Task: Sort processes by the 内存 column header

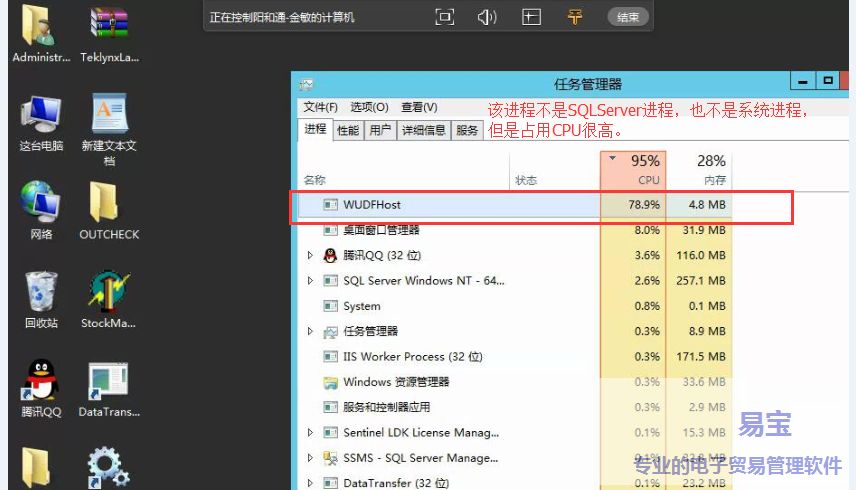Action: point(711,170)
